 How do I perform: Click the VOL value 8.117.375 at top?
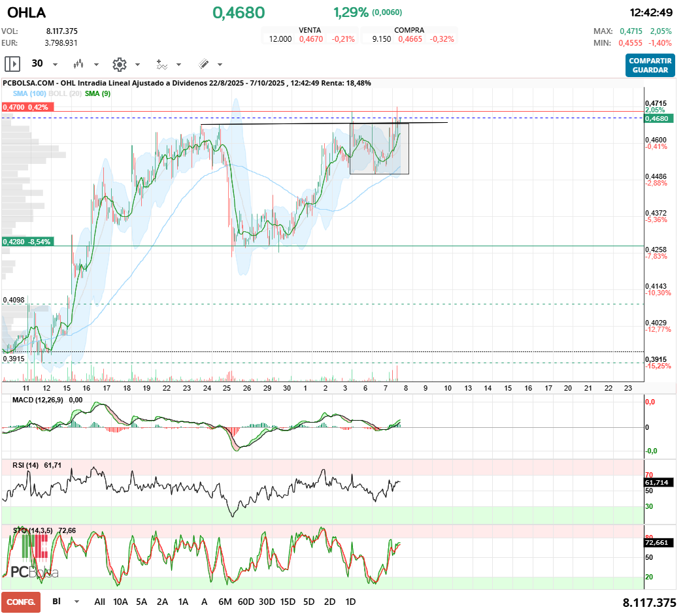62,31
